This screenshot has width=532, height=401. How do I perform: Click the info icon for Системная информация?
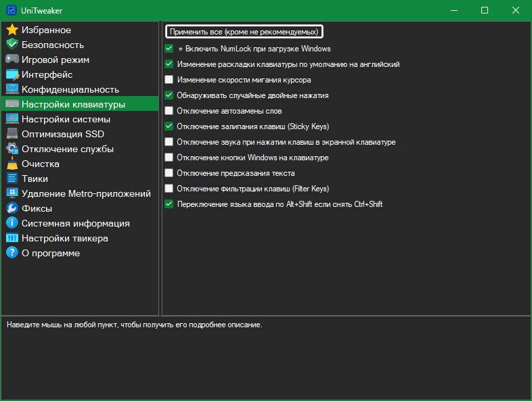[x=12, y=223]
